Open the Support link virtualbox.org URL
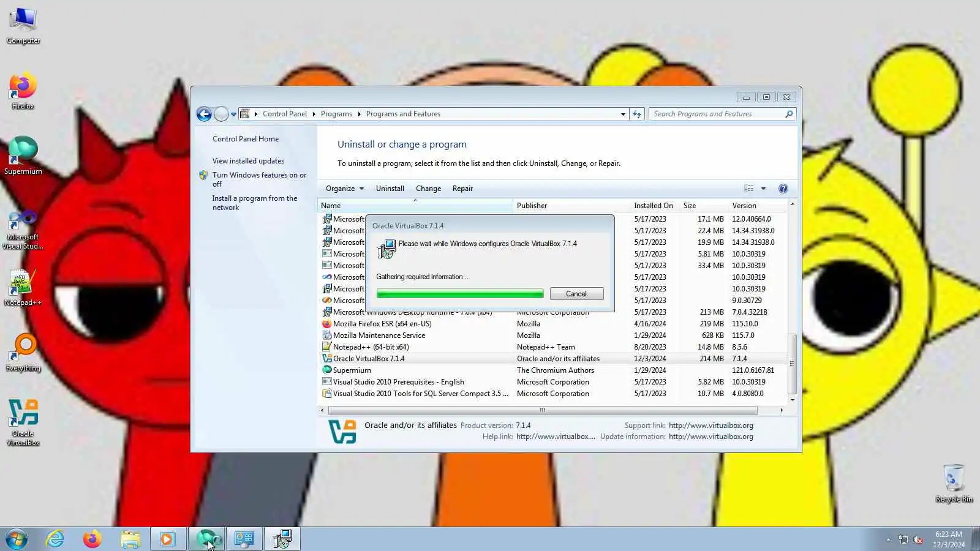The width and height of the screenshot is (980, 551). tap(711, 425)
